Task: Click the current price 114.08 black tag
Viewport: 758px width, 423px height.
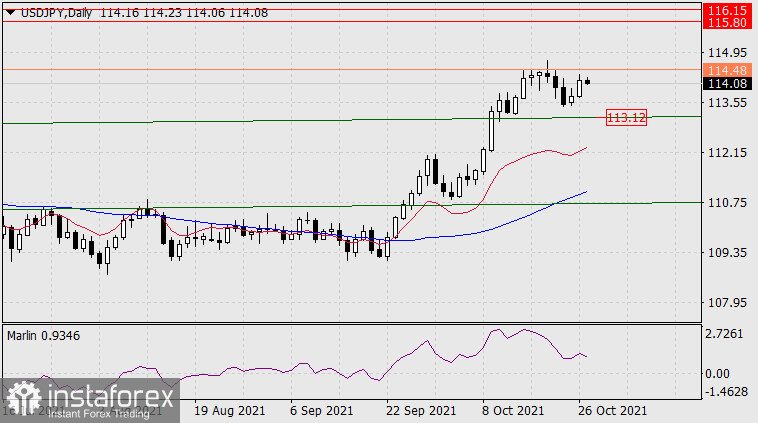Action: pos(727,84)
